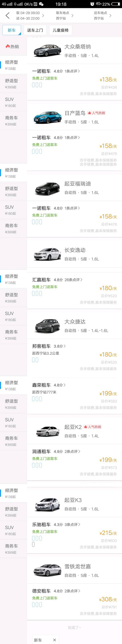Tap the 大众捷达 car thumbnail
This screenshot has height=644, width=122.
tap(47, 326)
